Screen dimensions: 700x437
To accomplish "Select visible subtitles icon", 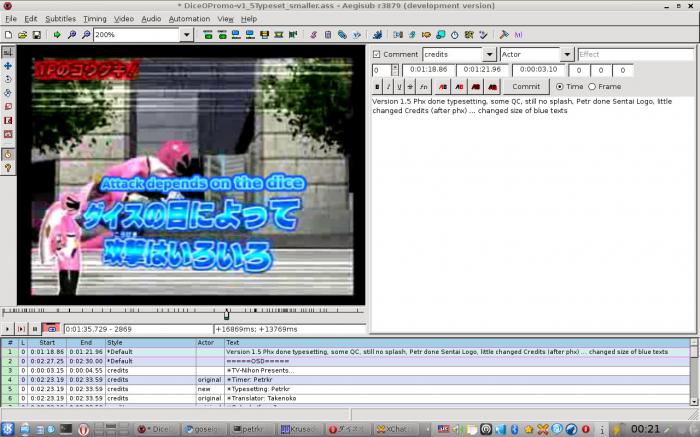I will pos(265,34).
